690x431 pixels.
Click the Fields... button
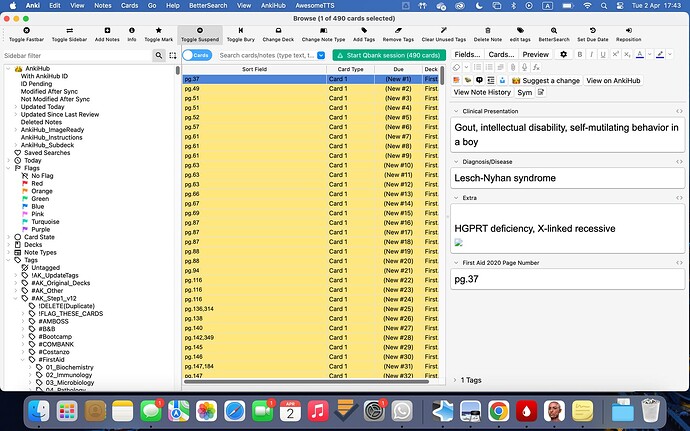pyautogui.click(x=467, y=55)
